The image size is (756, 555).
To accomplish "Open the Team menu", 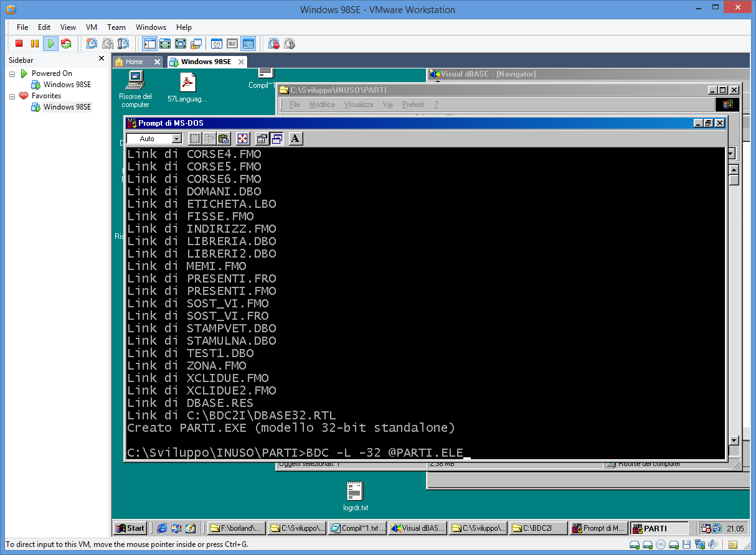I will point(116,27).
